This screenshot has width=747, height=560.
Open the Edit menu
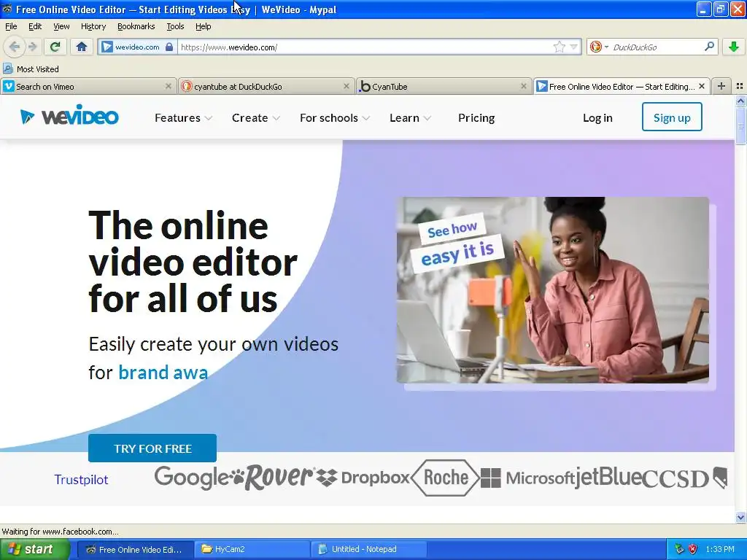35,26
